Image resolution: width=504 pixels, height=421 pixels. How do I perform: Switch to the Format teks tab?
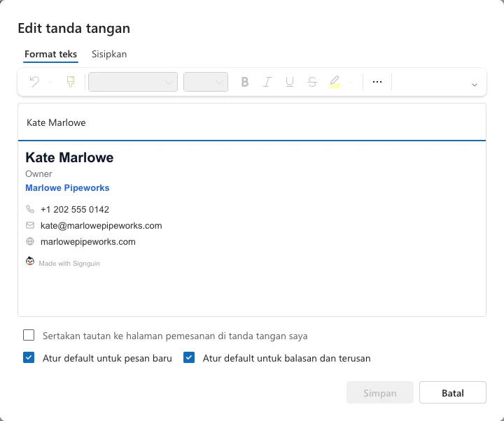[51, 54]
